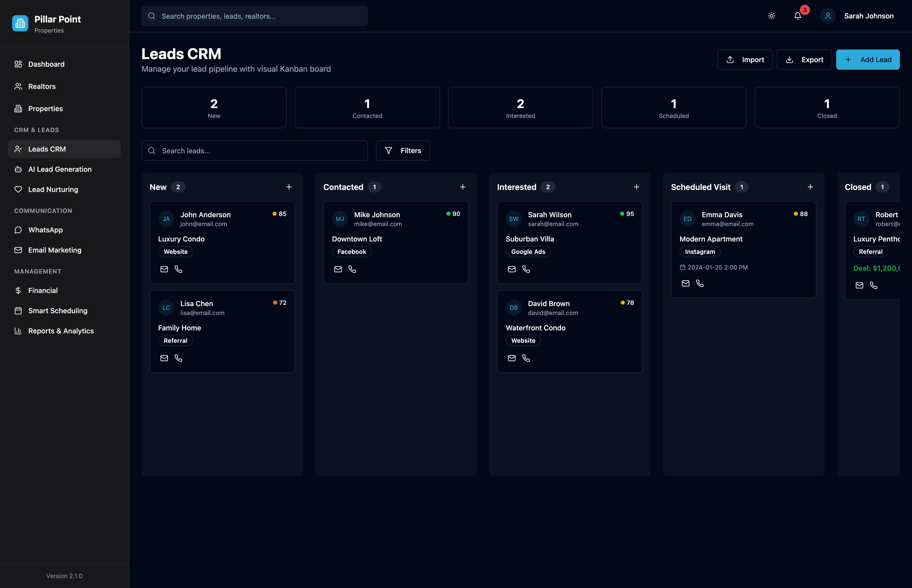Open the Filters button
912x588 pixels.
point(402,151)
